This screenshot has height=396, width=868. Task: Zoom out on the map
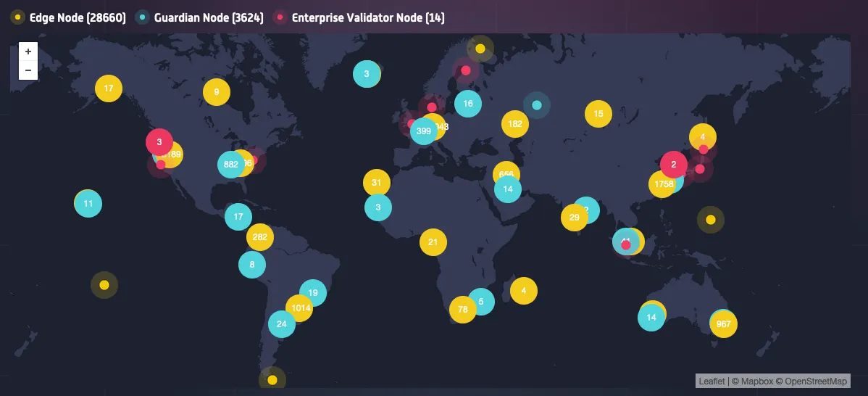click(28, 70)
